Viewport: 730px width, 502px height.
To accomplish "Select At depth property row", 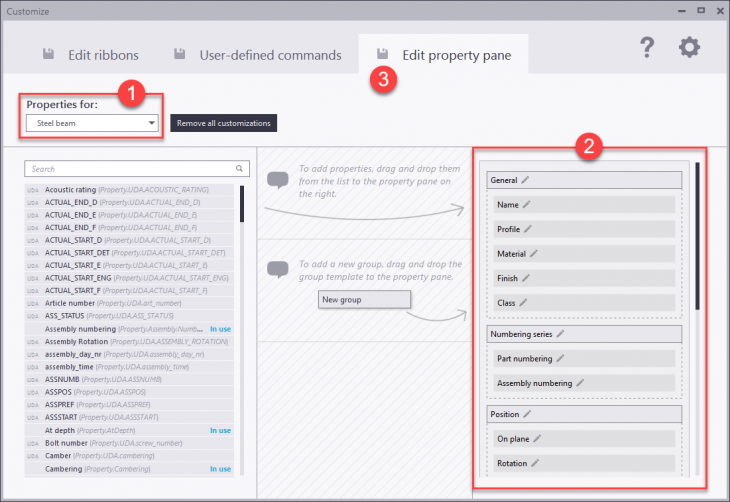I will tap(129, 430).
